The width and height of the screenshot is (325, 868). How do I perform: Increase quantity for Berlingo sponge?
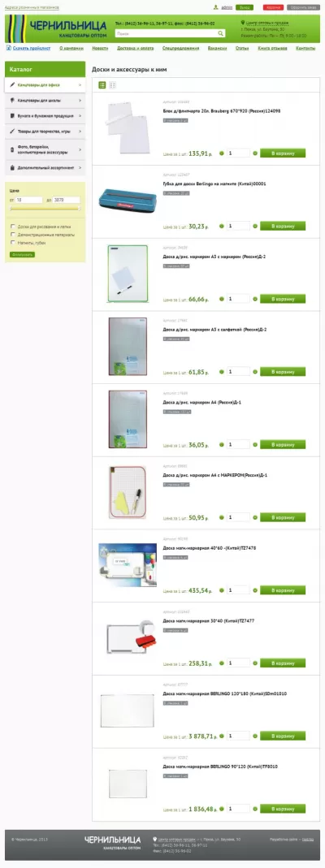[255, 226]
